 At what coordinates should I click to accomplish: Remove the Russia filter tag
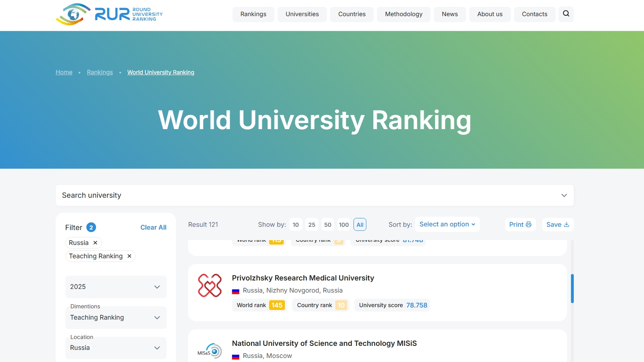(95, 243)
